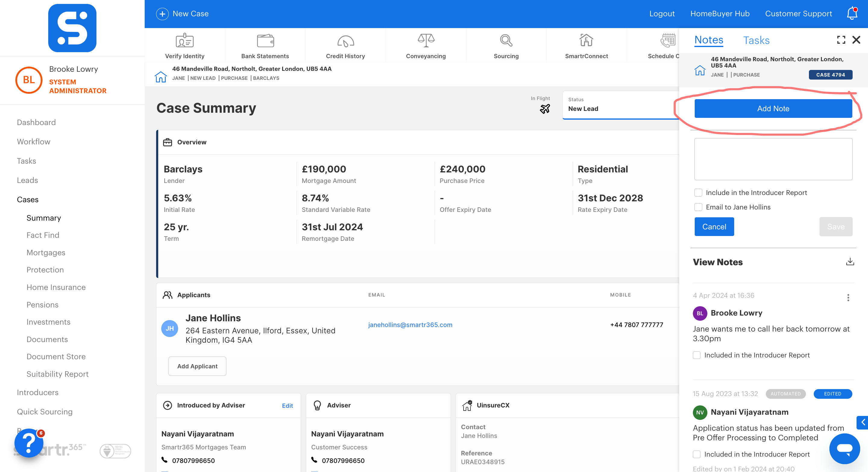Viewport: 868px width, 472px height.
Task: Open the live chat bubble
Action: click(844, 448)
